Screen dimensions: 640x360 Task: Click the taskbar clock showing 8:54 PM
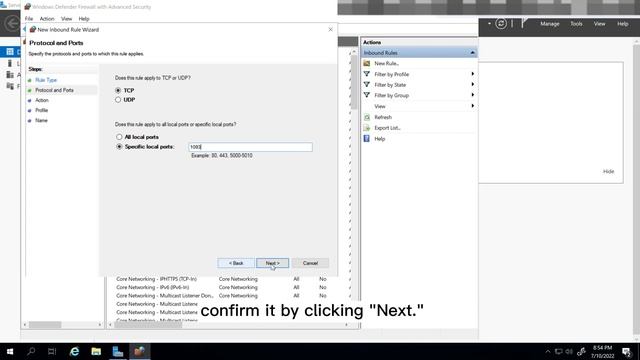(x=602, y=351)
